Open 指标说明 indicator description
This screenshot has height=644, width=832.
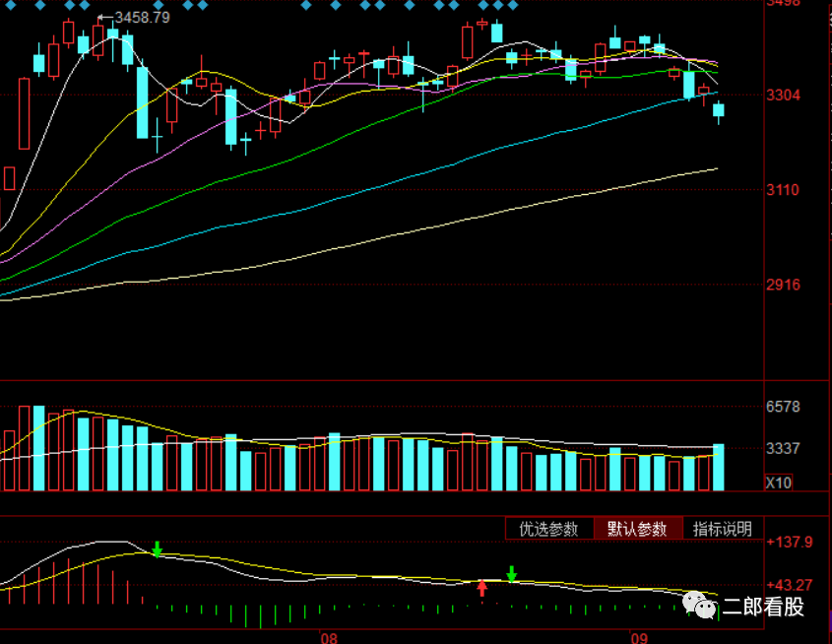coord(723,529)
